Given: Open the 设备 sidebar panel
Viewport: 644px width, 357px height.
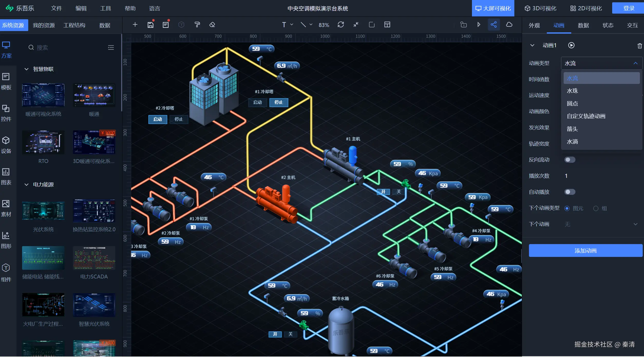Looking at the screenshot, I should click(6, 145).
